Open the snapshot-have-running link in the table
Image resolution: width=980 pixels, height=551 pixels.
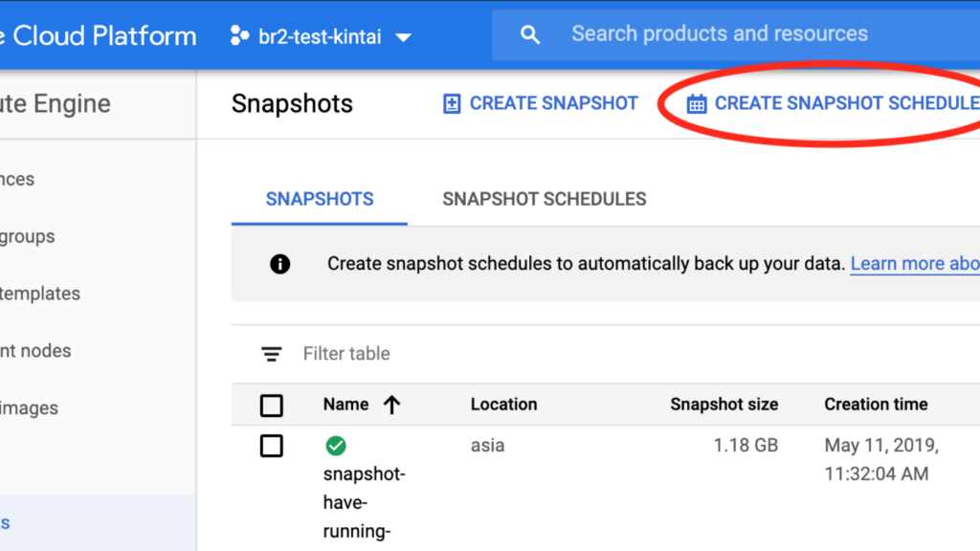coord(364,502)
